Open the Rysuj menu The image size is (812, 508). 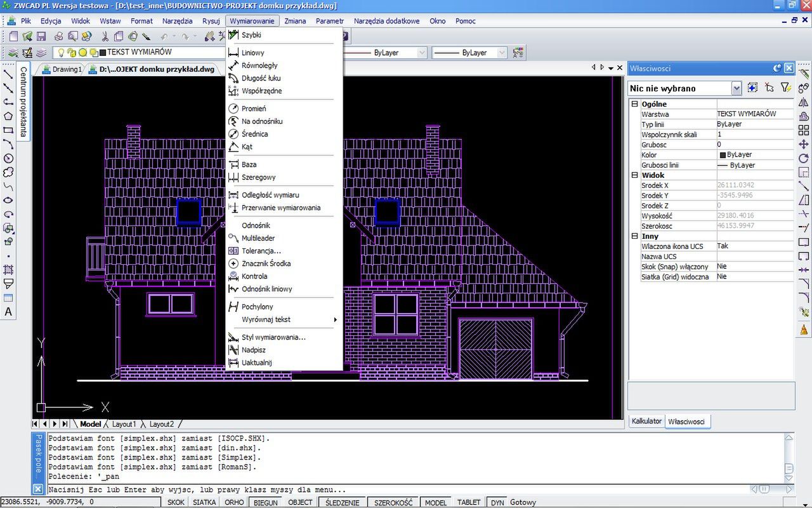point(211,21)
